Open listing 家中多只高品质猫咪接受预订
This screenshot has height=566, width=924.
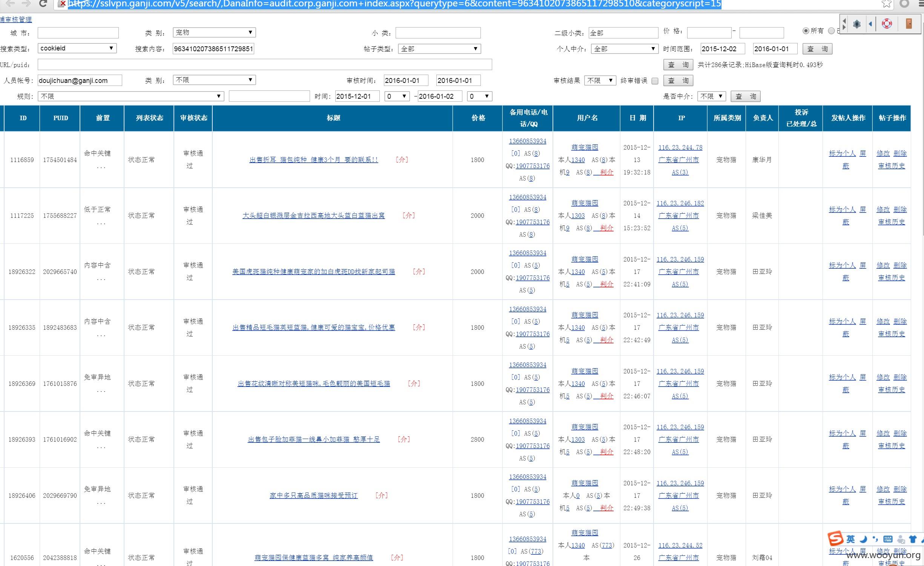pos(313,496)
